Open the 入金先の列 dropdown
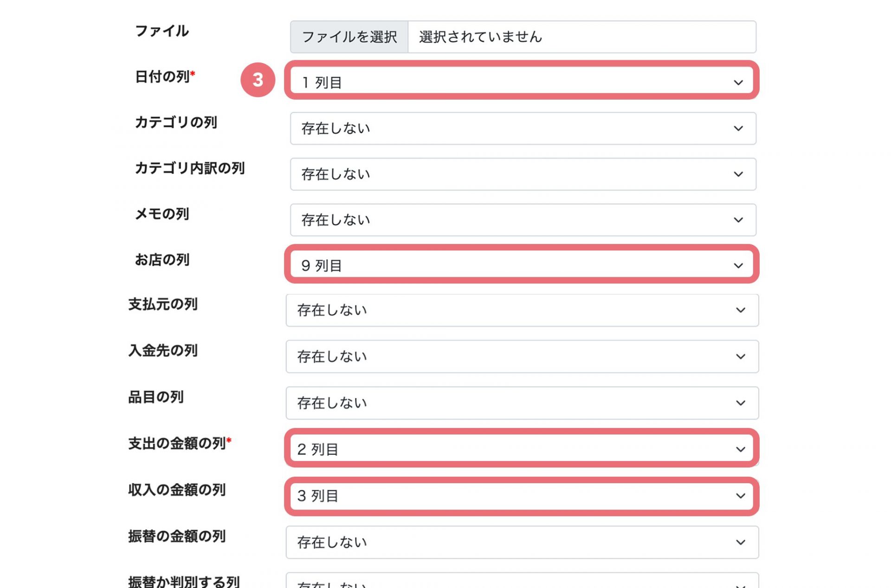 tap(522, 356)
